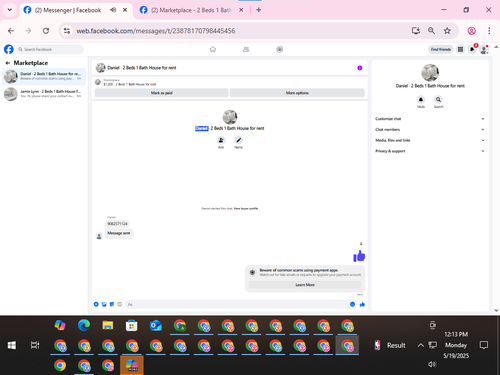Open the tab search dropdown arrow
This screenshot has width=500, height=375.
tap(10, 10)
